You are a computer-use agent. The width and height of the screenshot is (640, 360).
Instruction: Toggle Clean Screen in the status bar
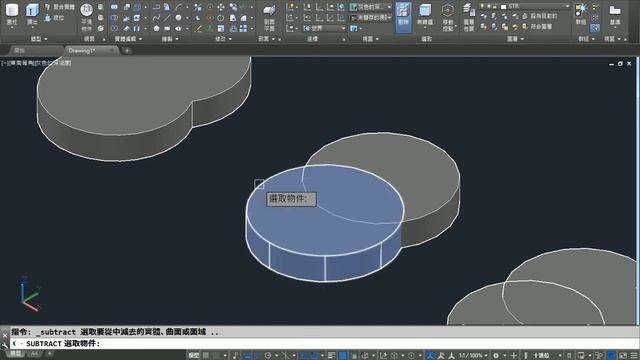coord(623,356)
